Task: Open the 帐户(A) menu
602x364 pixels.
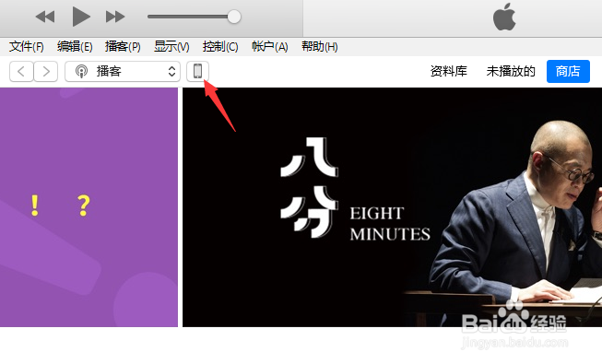Action: (x=270, y=47)
